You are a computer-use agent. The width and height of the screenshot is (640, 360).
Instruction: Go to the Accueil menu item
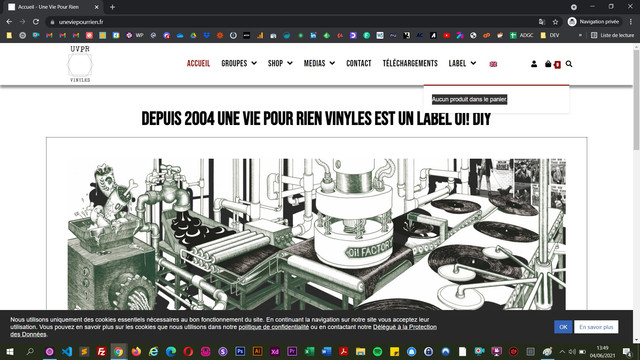pos(198,63)
